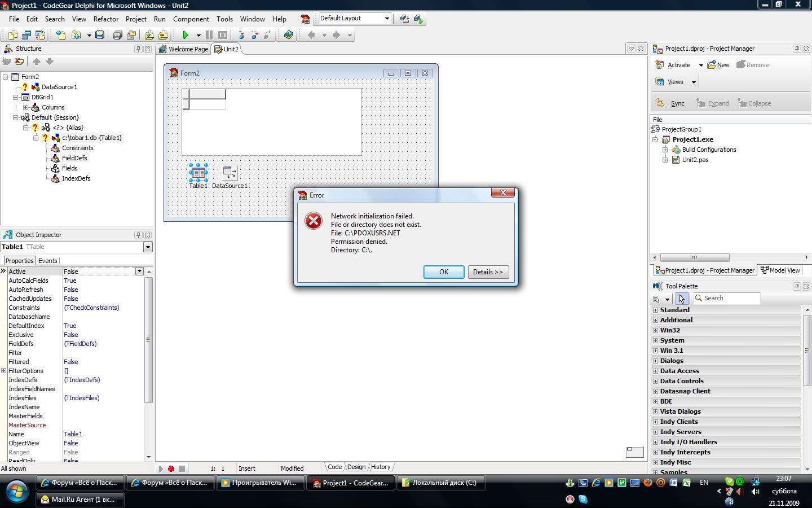
Task: Click Details >> button in Error dialog
Action: (x=488, y=272)
